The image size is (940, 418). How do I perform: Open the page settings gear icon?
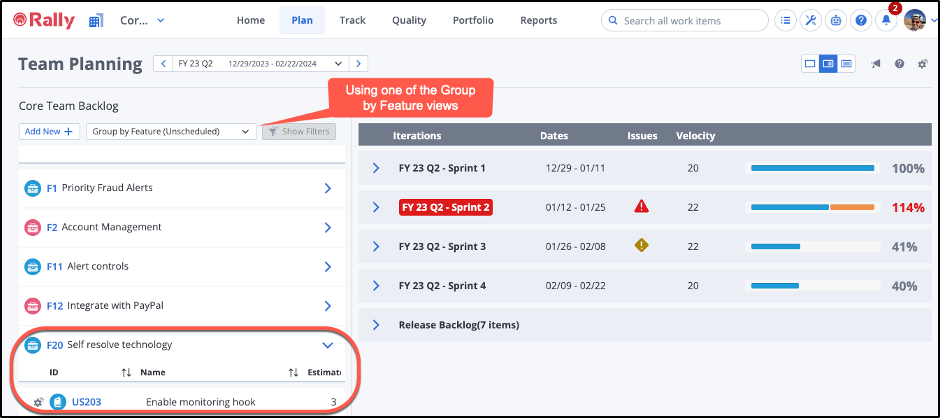(922, 64)
